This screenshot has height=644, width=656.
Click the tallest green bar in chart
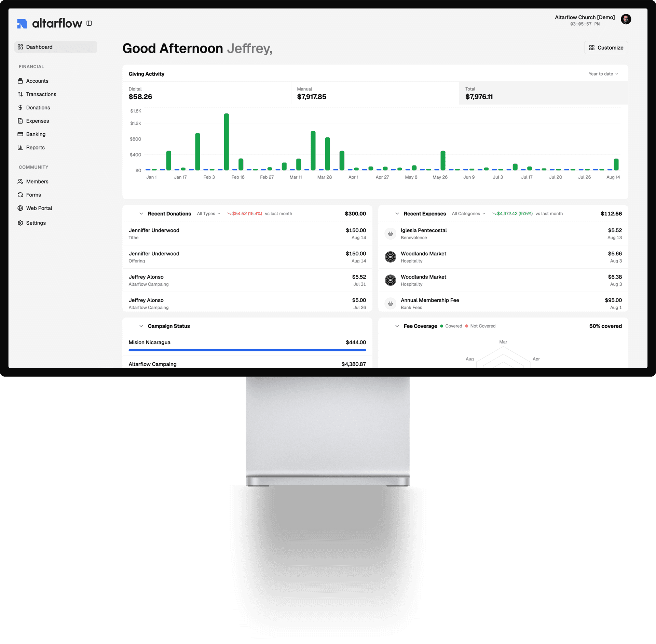(x=227, y=142)
